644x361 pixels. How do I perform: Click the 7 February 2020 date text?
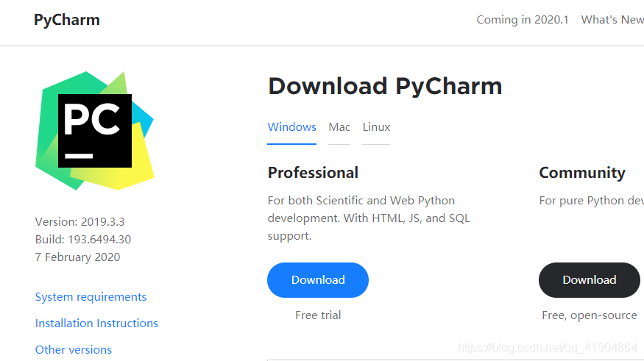pos(77,257)
